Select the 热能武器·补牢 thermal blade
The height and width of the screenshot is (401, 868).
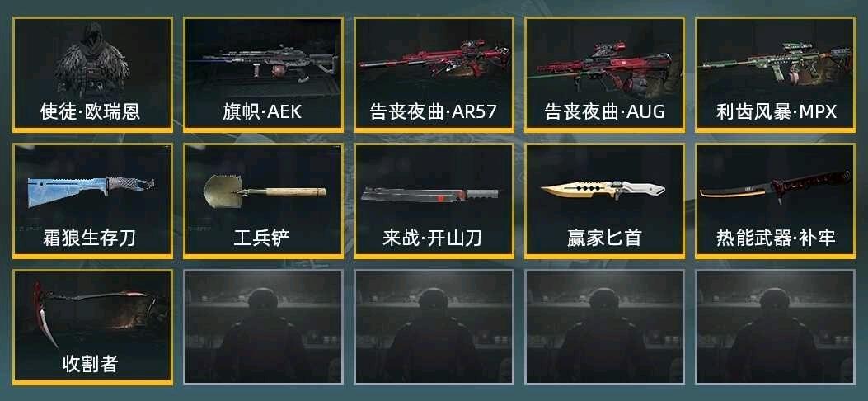(x=776, y=201)
